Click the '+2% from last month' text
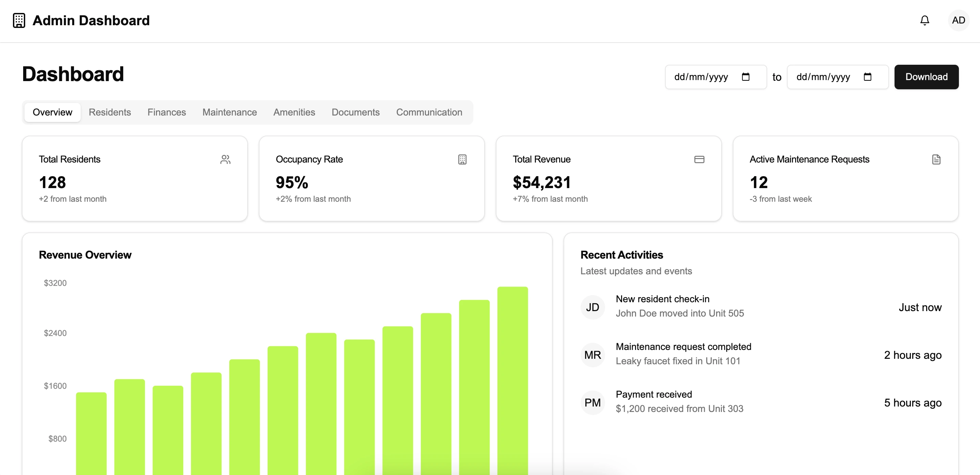 (313, 199)
